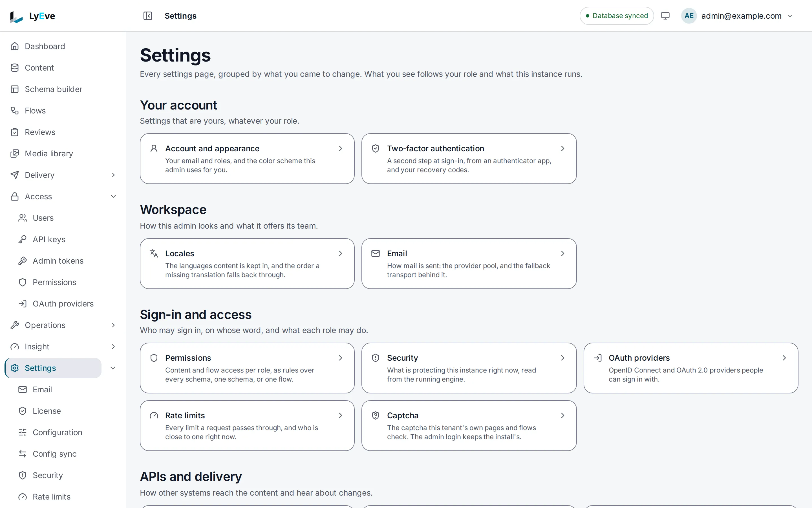
Task: Open the admin@example.com account dropdown
Action: (x=738, y=16)
